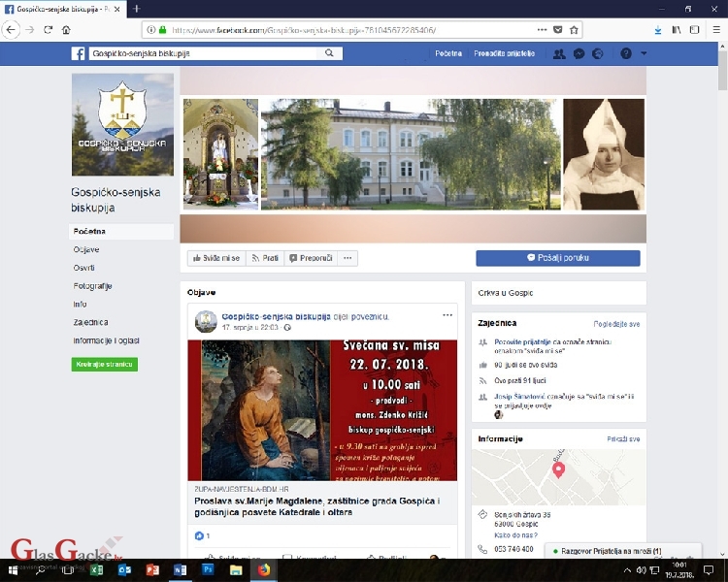The width and height of the screenshot is (728, 582).
Task: Click Prikaži sve in Informacije section
Action: pyautogui.click(x=623, y=438)
